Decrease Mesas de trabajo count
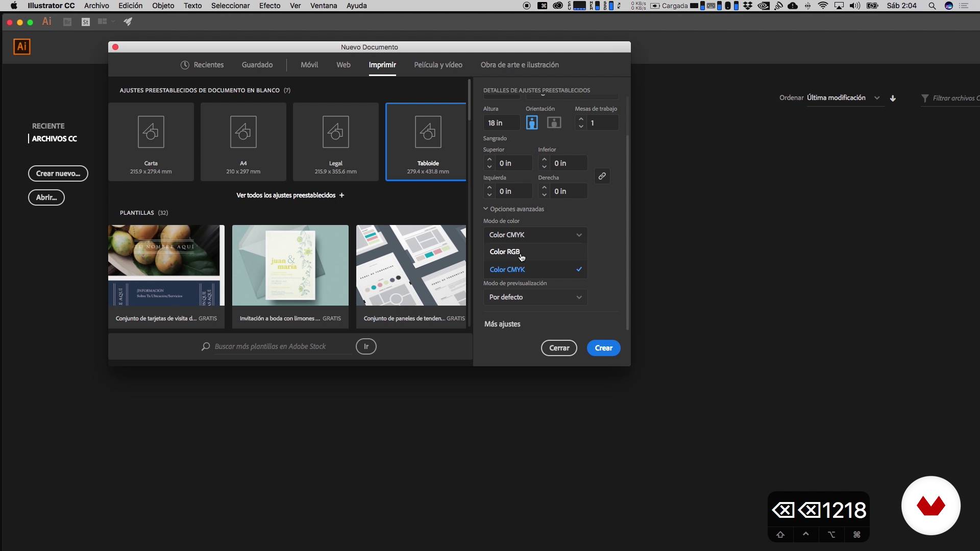The image size is (980, 551). pyautogui.click(x=581, y=126)
